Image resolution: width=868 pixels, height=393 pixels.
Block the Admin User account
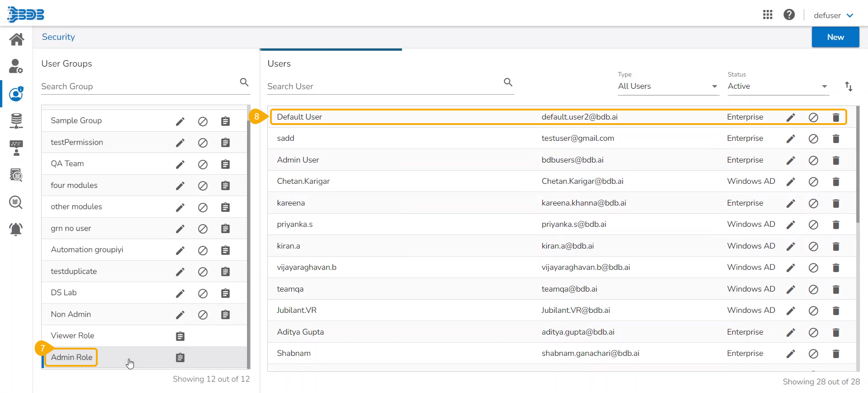[x=813, y=160]
